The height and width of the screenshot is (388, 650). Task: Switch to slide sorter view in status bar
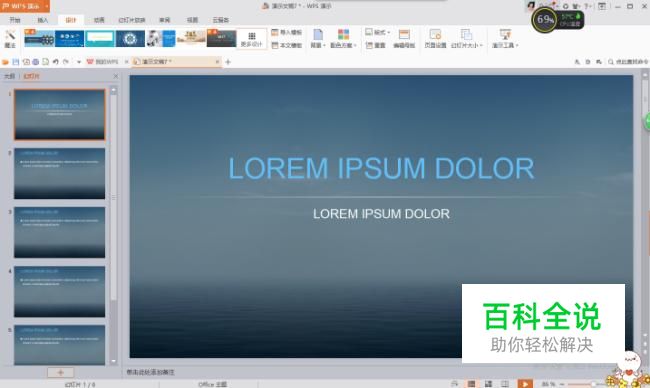(488, 384)
